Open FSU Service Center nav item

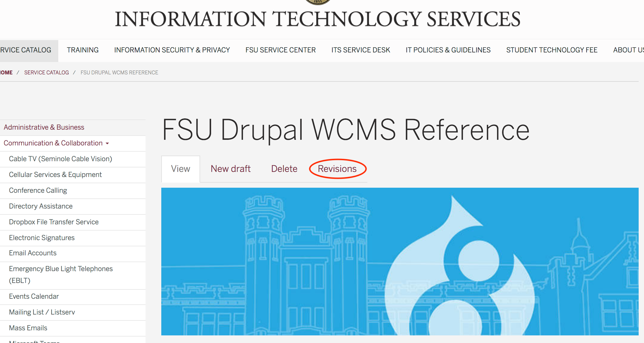281,50
